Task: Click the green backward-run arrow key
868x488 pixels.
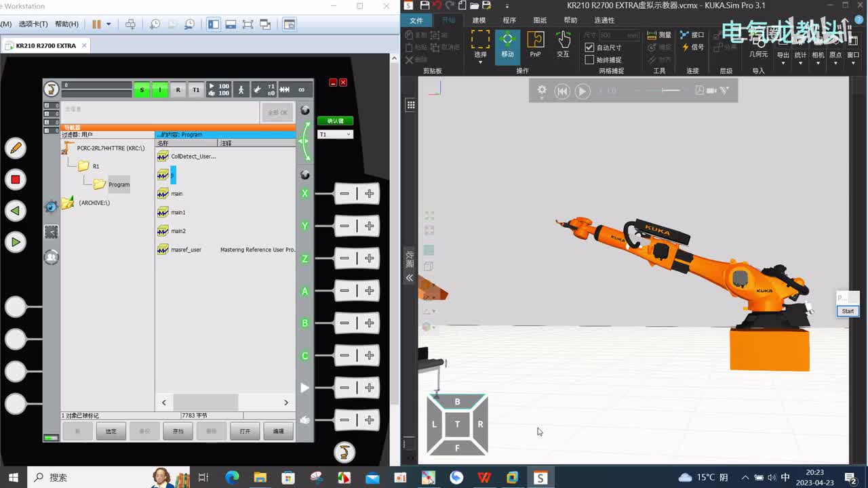Action: pyautogui.click(x=15, y=211)
